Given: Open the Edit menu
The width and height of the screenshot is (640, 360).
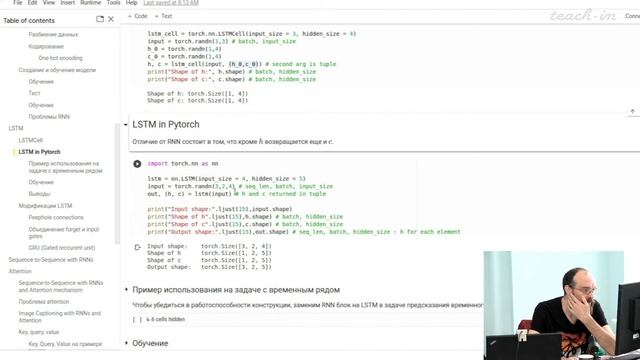Looking at the screenshot, I should coord(32,2).
